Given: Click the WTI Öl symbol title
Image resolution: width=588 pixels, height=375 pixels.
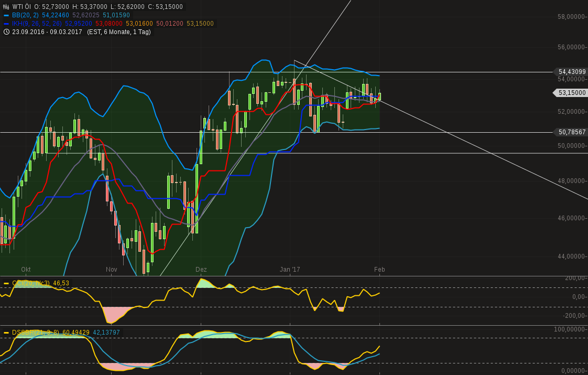Looking at the screenshot, I should (x=21, y=7).
